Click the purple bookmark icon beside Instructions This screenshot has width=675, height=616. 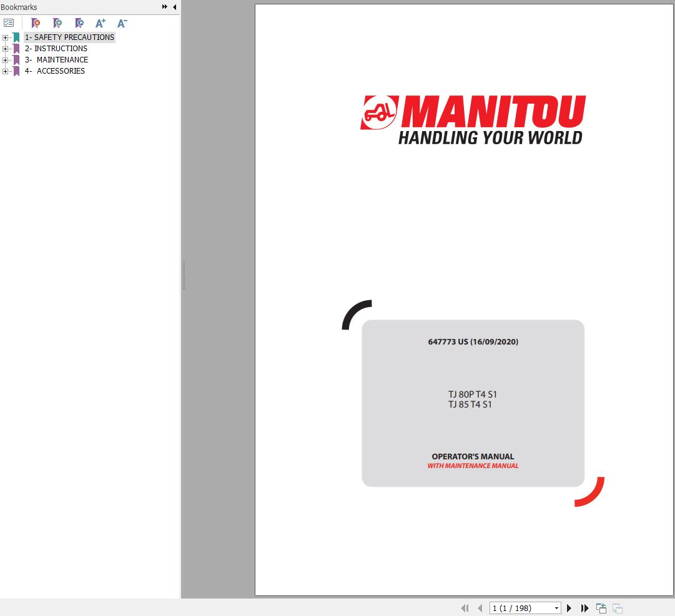[x=16, y=49]
